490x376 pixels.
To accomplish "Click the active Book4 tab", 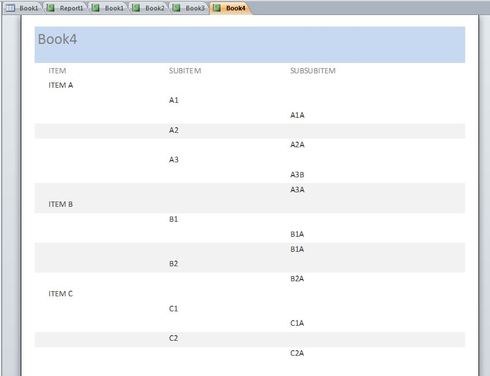I will [230, 8].
